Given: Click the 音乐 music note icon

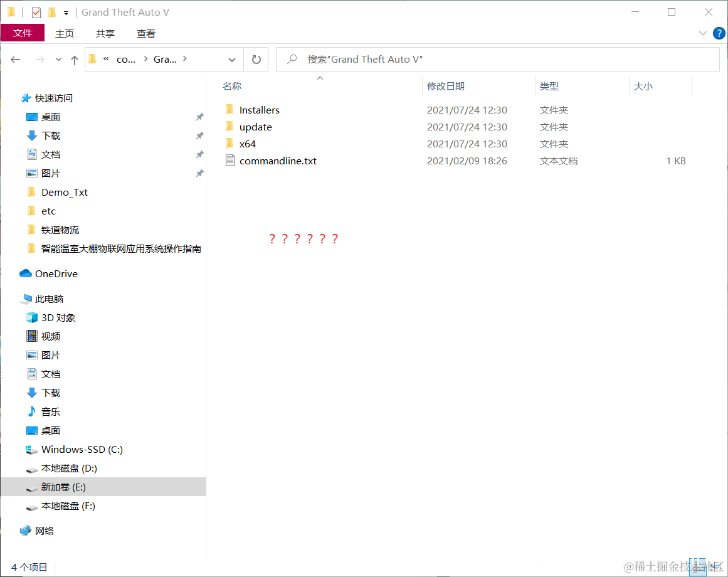Looking at the screenshot, I should pos(31,411).
